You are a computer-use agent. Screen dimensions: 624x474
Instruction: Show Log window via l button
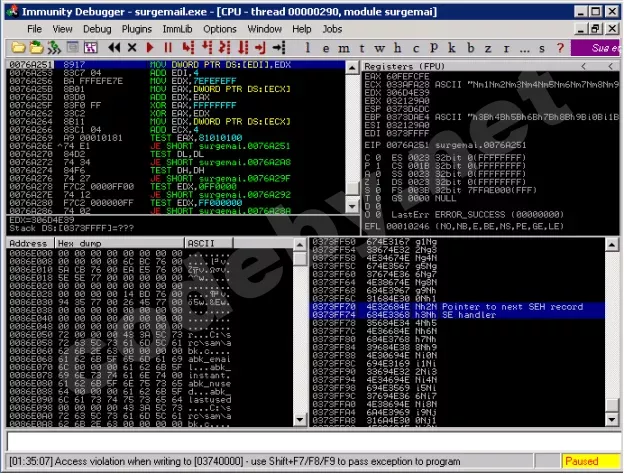pos(307,48)
